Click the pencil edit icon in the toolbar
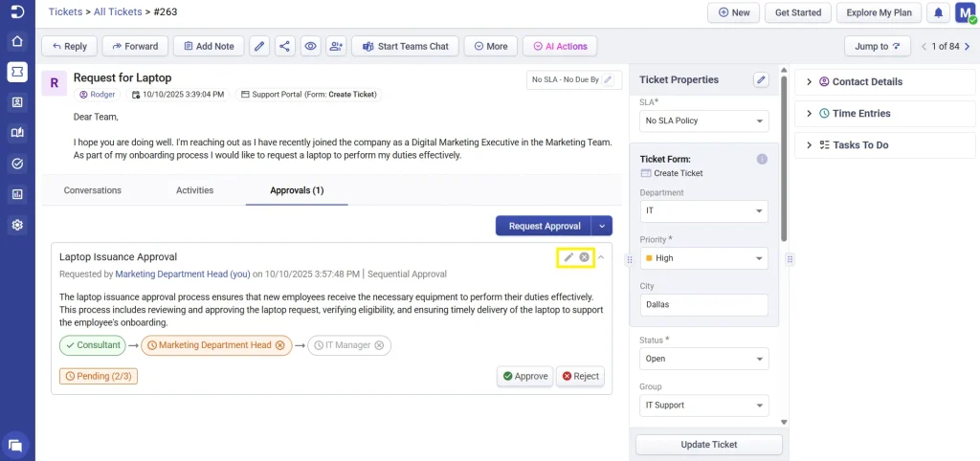Image resolution: width=980 pixels, height=461 pixels. [x=259, y=46]
